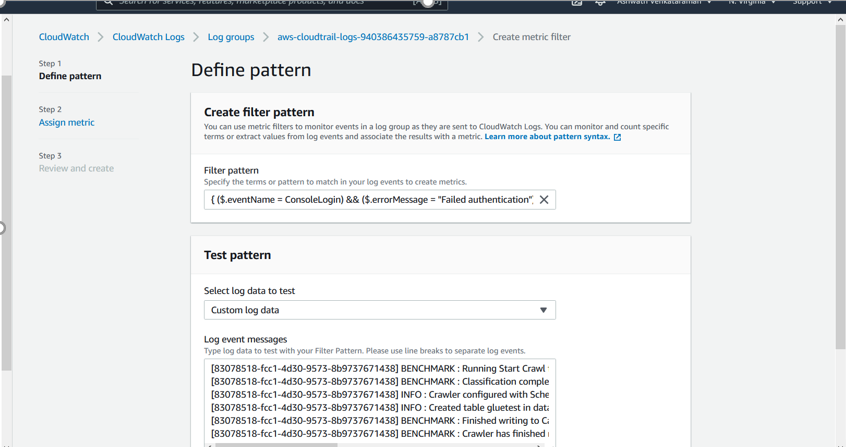Clear the filter pattern with the X icon

544,200
